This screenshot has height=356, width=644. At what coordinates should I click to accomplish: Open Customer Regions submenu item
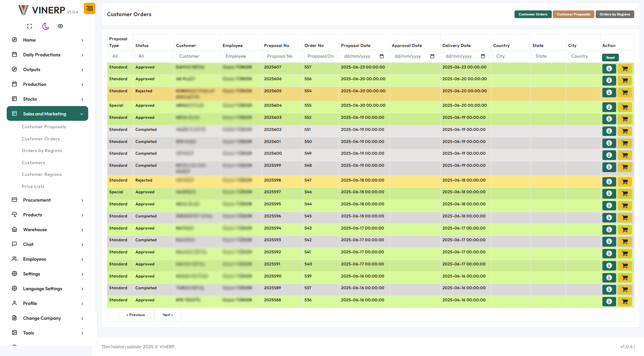click(x=42, y=174)
